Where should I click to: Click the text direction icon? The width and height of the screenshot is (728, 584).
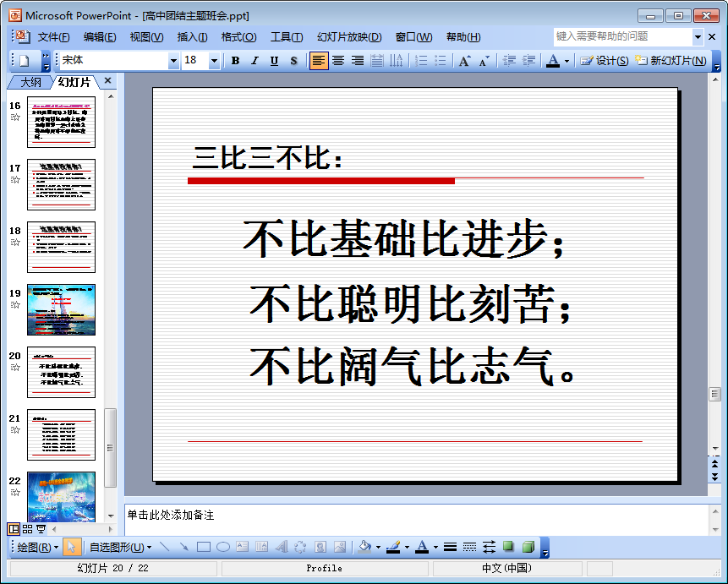[x=396, y=61]
